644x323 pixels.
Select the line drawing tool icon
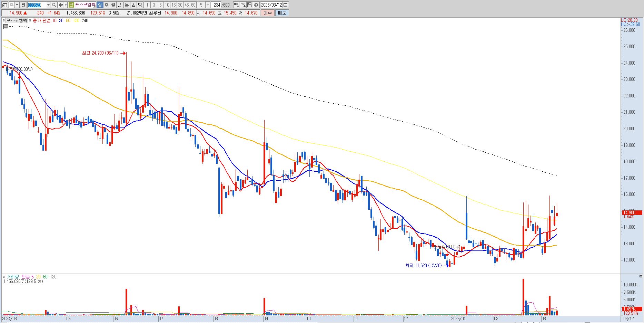tap(243, 5)
